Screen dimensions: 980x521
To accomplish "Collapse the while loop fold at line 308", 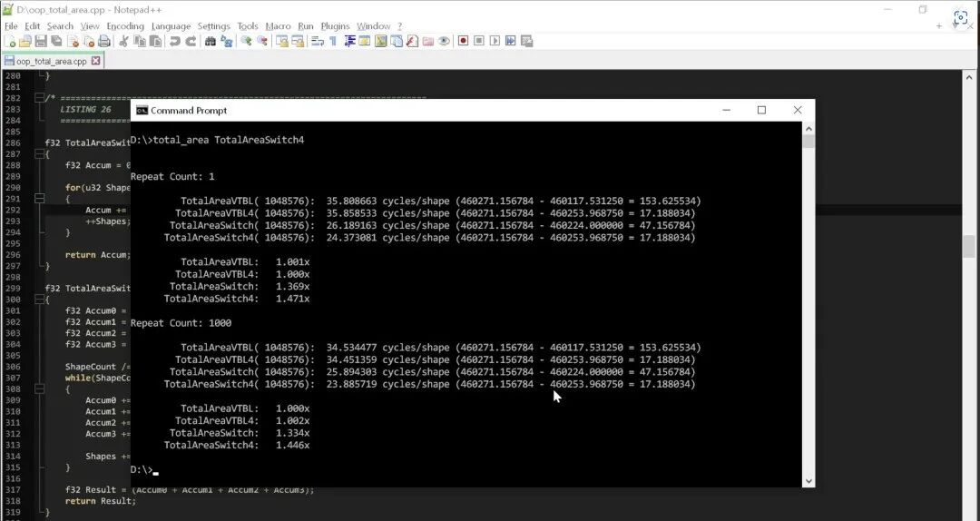I will [x=39, y=389].
